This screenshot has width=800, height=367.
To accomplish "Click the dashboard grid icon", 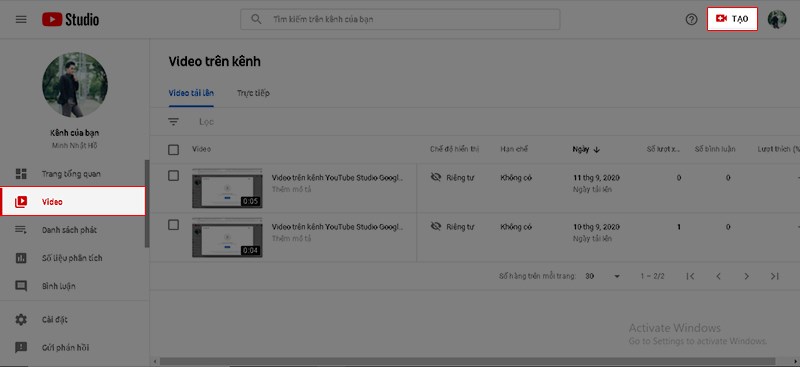I will (x=21, y=174).
